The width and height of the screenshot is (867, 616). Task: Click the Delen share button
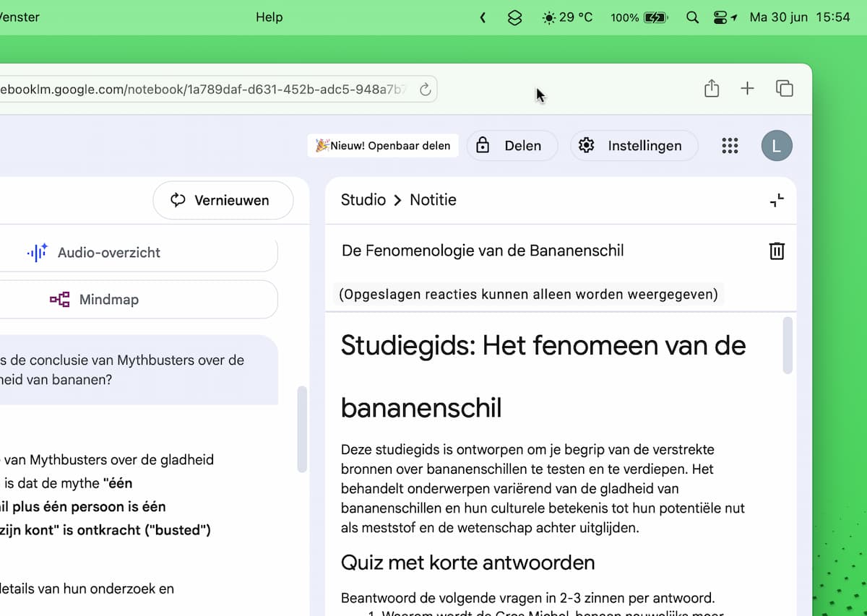click(x=512, y=146)
